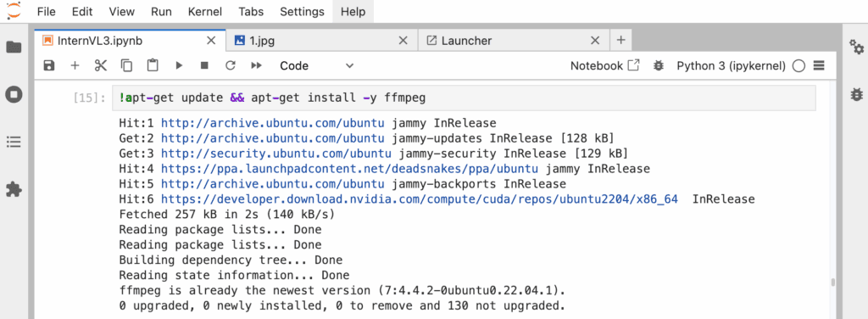Expand the cell type Code dropdown
The image size is (868, 319).
point(316,66)
